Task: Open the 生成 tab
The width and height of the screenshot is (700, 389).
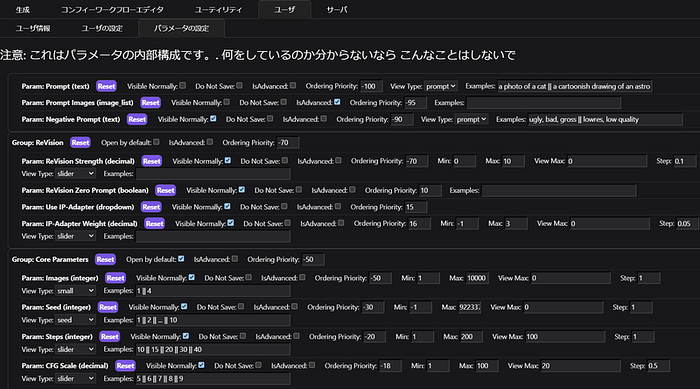Action: tap(22, 9)
